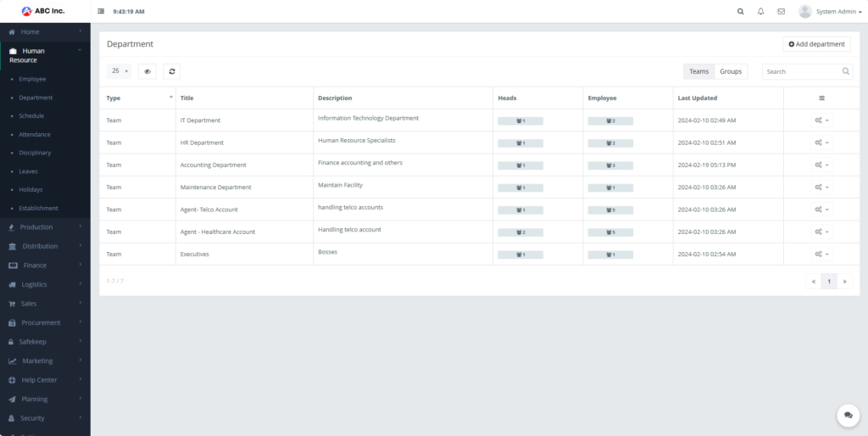Open the 25 rows-per-page dropdown
The image size is (868, 436).
(119, 71)
